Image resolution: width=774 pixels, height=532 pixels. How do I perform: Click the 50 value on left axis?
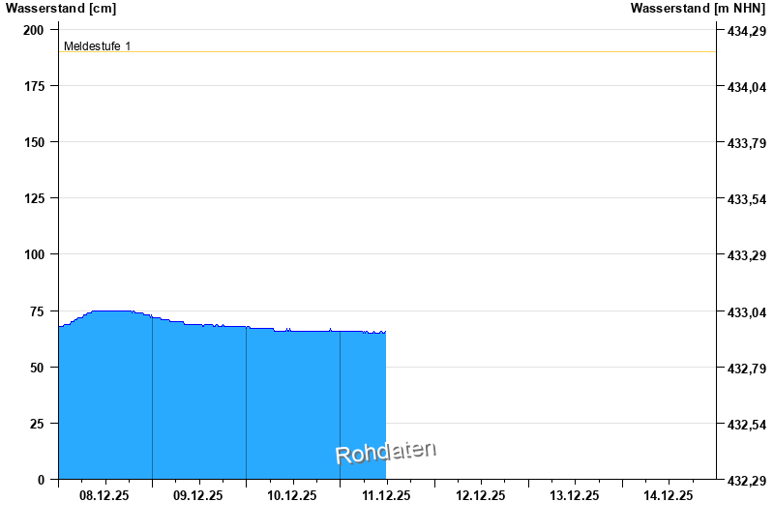(x=37, y=368)
